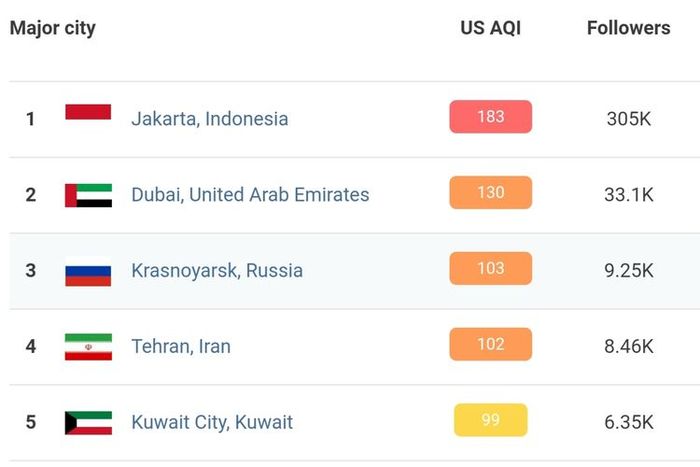Image resolution: width=700 pixels, height=467 pixels.
Task: Sort by the US AQI column header
Action: [x=491, y=28]
